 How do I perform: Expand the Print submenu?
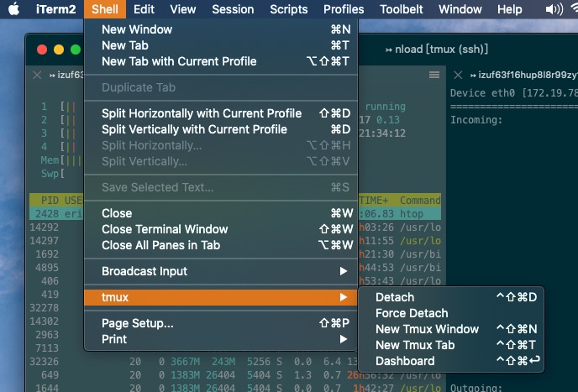point(221,339)
